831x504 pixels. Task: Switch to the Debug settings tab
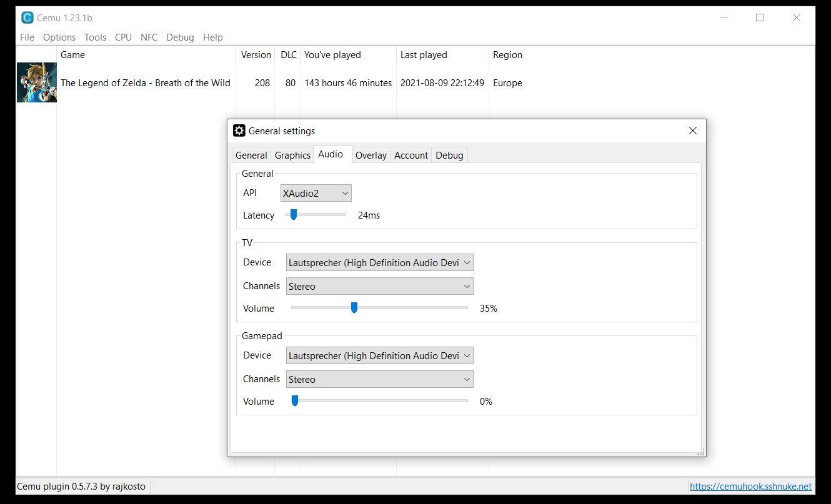[449, 156]
